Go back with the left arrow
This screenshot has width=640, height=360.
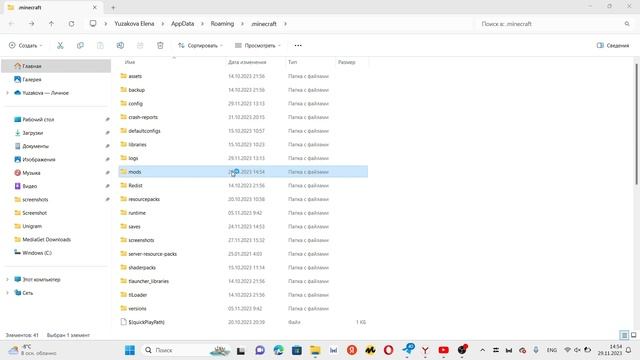click(x=11, y=24)
